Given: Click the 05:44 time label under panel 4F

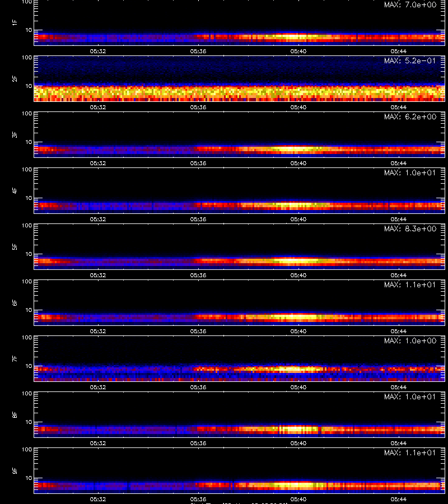Looking at the screenshot, I should click(399, 219).
